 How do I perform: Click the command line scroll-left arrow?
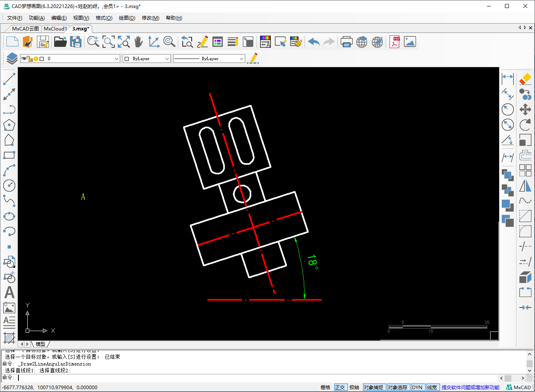click(501, 378)
